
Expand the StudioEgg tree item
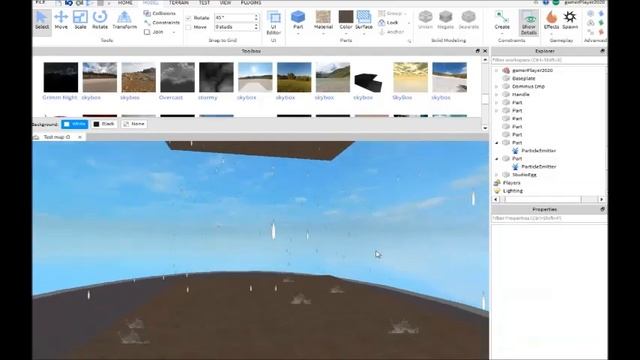coord(497,175)
